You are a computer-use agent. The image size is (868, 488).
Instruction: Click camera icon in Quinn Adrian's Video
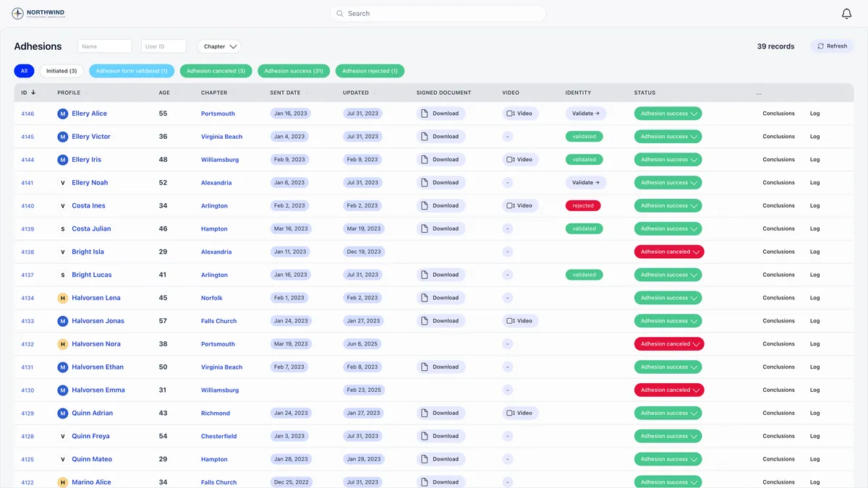[x=510, y=414]
